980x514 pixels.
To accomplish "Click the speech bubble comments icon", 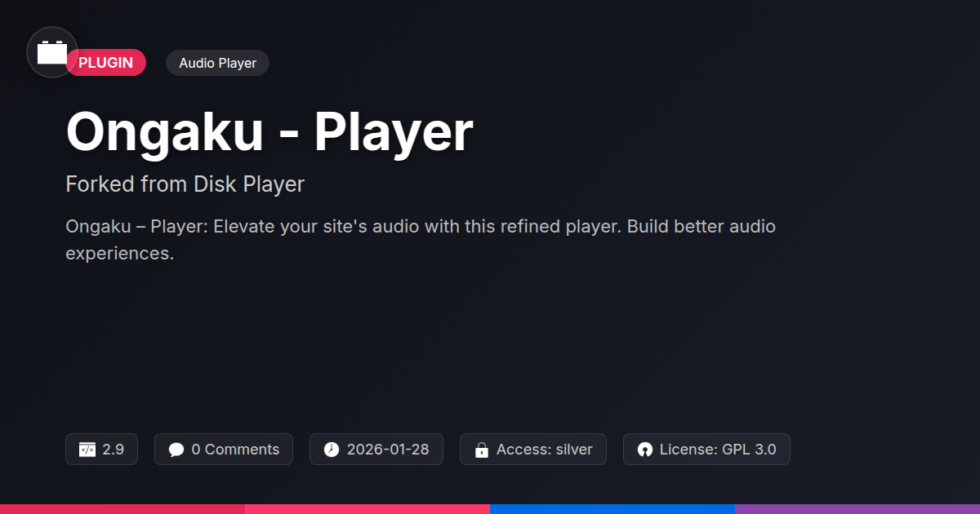I will (176, 450).
